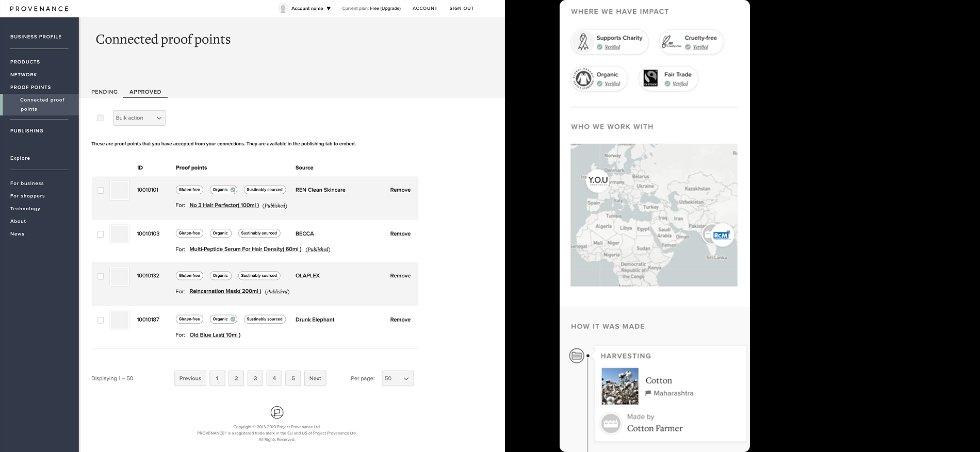Open News sidebar link

[17, 234]
